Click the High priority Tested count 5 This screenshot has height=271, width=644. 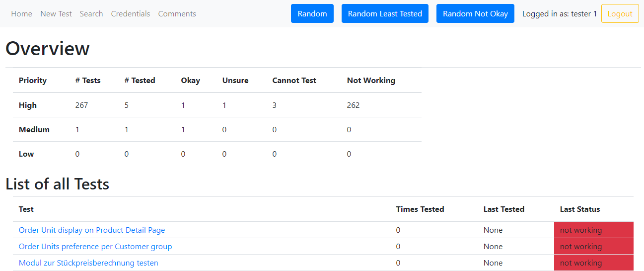coord(127,105)
